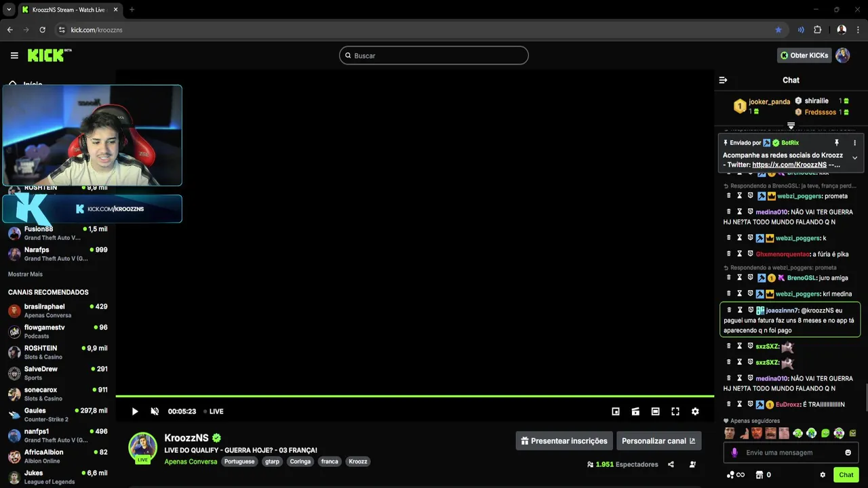Viewport: 868px width, 488px height.
Task: Open joaozinnn7's username in chat
Action: pos(782,310)
